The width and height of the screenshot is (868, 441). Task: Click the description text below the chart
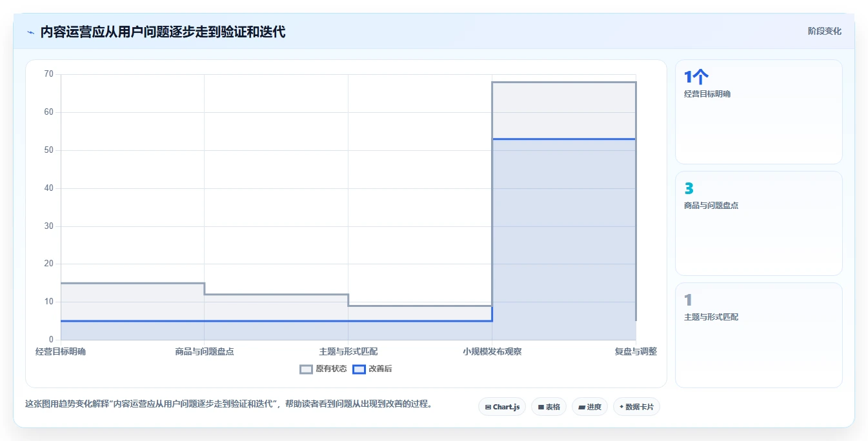point(228,404)
